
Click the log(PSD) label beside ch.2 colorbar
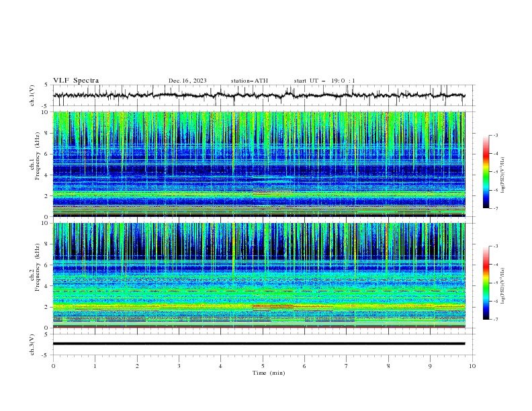pyautogui.click(x=502, y=286)
